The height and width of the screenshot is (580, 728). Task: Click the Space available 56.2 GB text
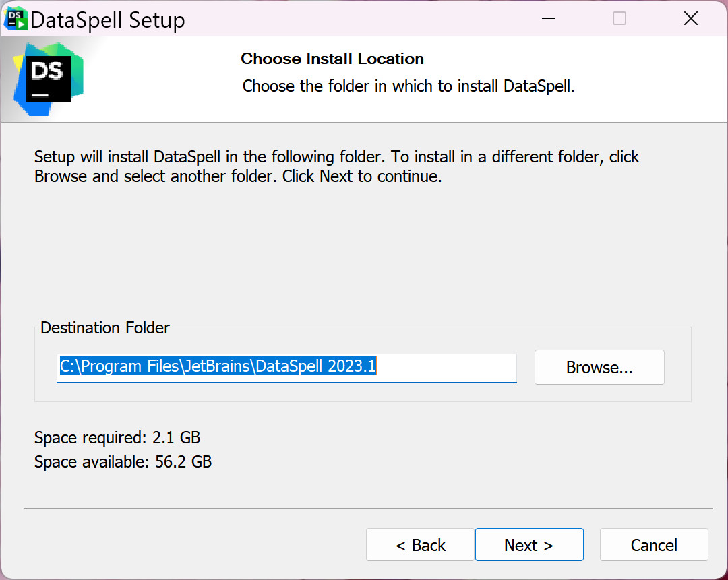123,462
